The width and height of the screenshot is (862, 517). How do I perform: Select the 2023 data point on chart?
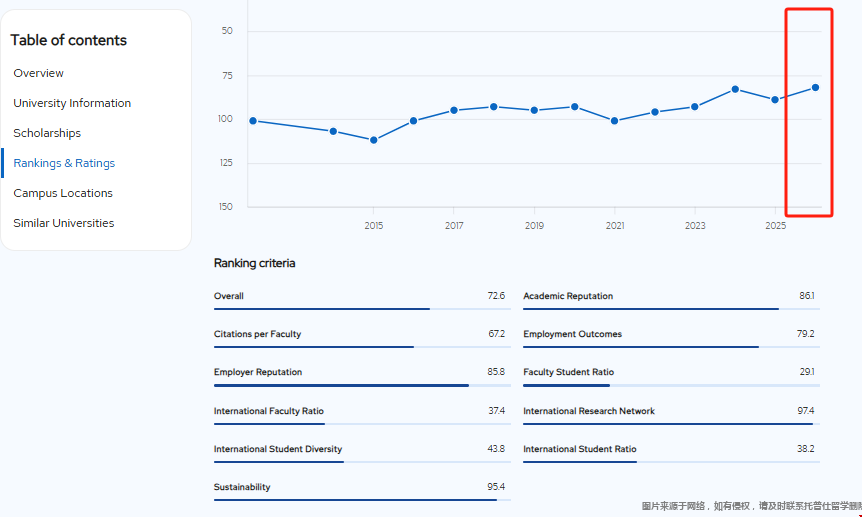click(695, 107)
